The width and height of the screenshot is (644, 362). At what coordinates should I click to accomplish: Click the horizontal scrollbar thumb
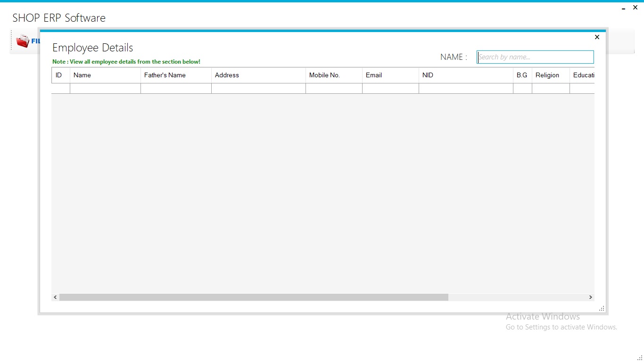(255, 297)
